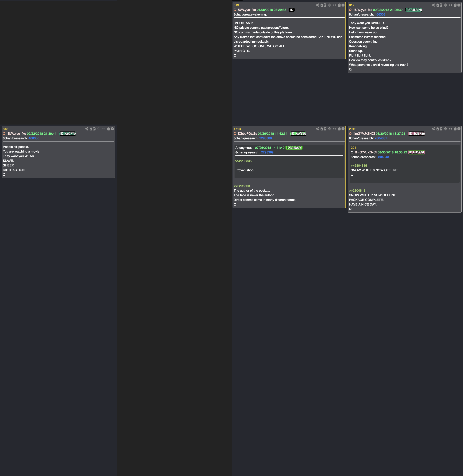
Task: Open anonymous post link 2298369
Action: (267, 153)
